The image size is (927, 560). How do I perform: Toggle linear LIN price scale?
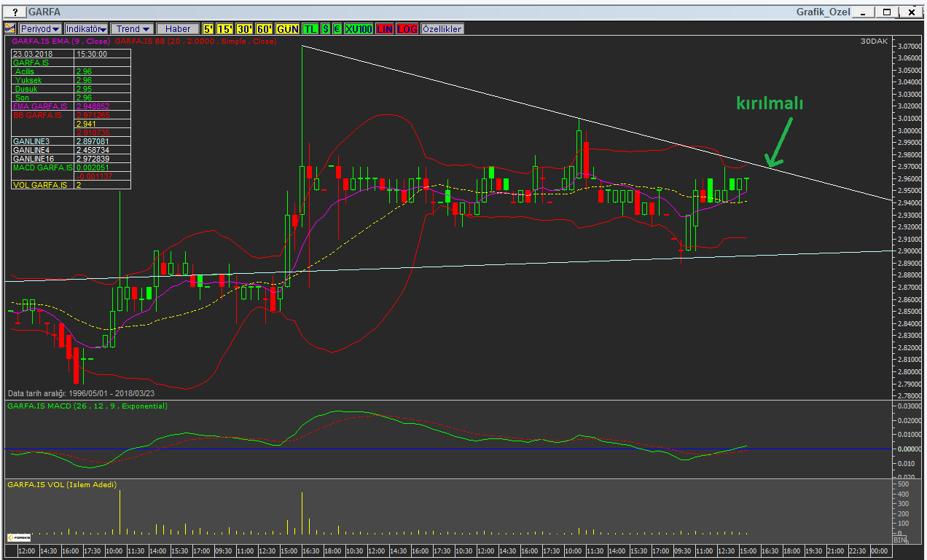[385, 28]
